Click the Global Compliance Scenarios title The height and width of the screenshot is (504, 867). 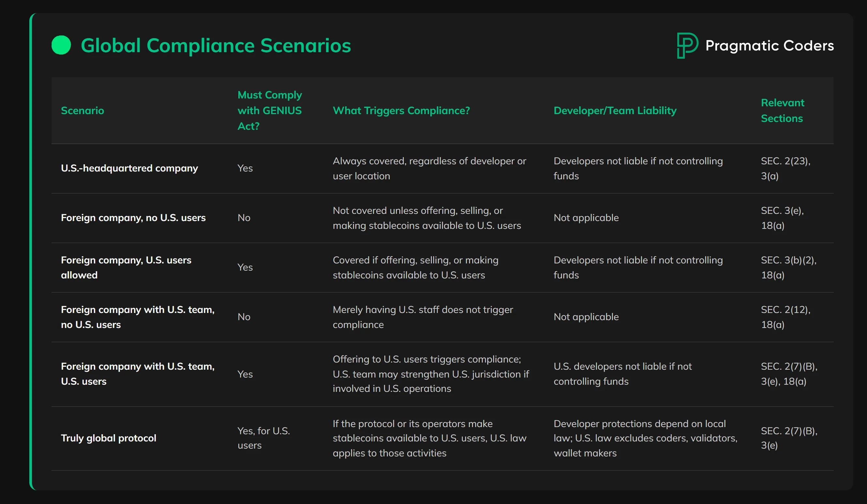point(215,45)
